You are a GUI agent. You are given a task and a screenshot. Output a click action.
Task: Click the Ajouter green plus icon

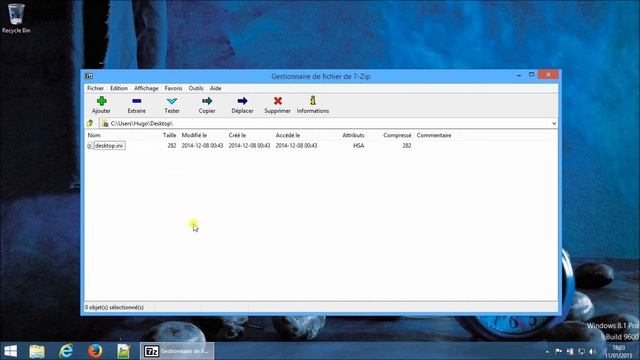point(102,101)
